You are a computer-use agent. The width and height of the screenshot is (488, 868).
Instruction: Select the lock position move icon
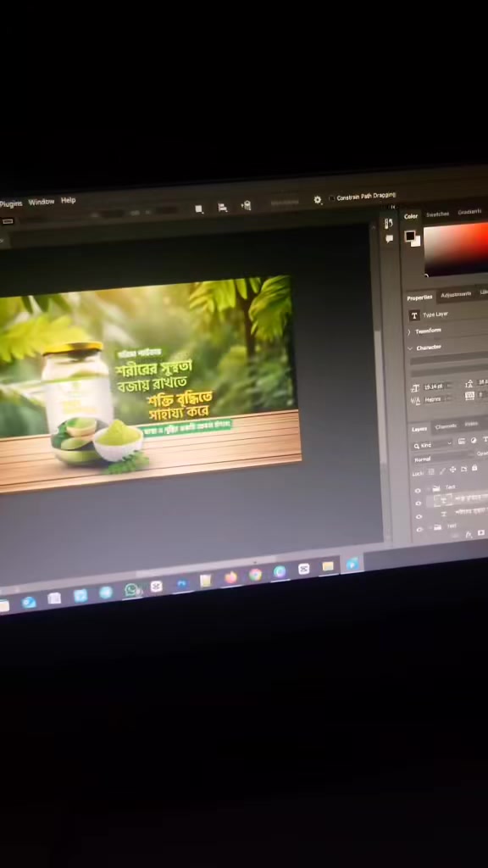click(452, 470)
